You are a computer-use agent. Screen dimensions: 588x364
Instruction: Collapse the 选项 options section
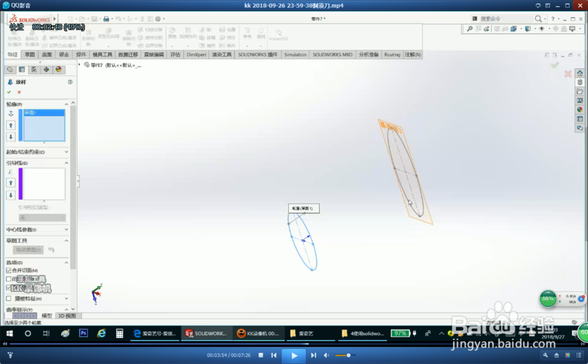pyautogui.click(x=66, y=263)
